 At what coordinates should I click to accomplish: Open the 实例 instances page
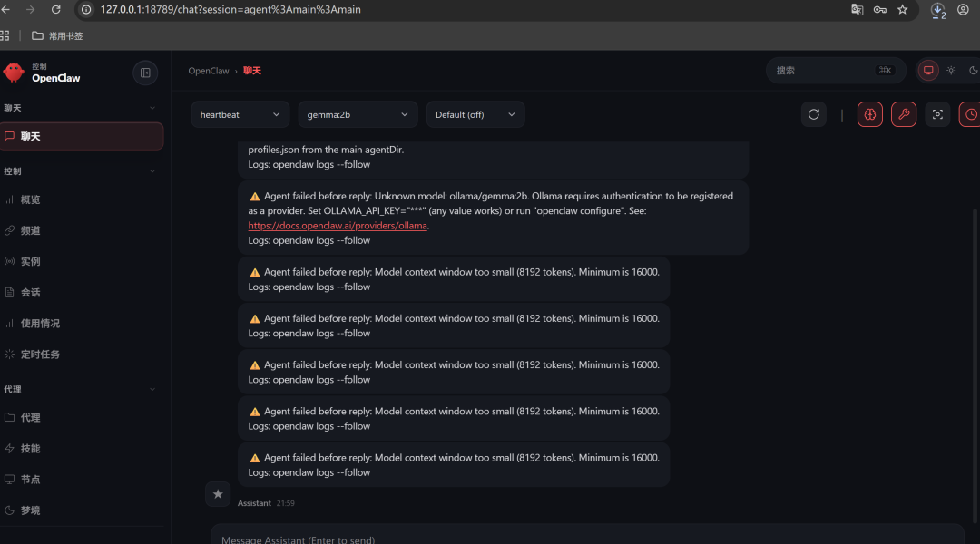pyautogui.click(x=82, y=262)
